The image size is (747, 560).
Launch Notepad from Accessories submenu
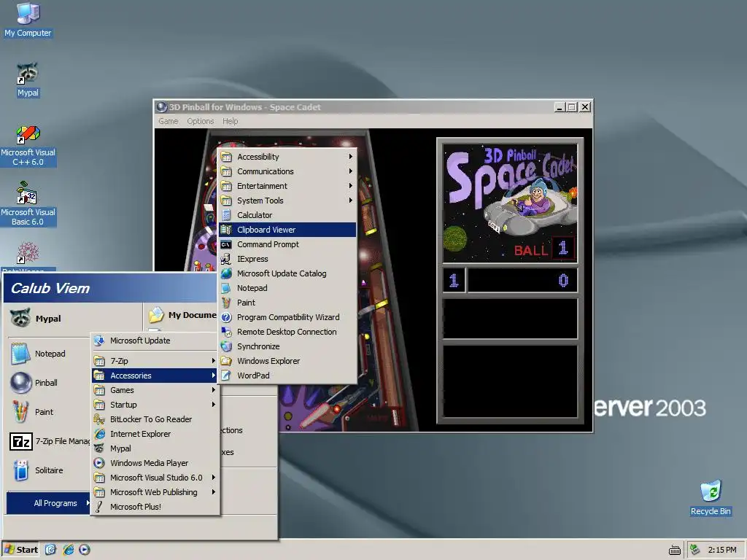287,288
